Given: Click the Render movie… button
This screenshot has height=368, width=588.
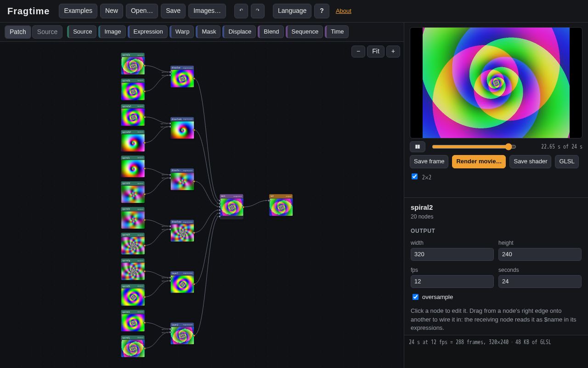Looking at the screenshot, I should pos(479,161).
